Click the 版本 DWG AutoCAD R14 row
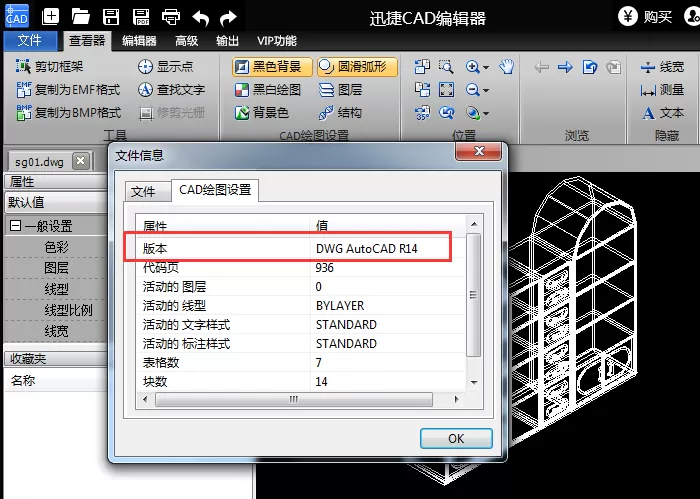The width and height of the screenshot is (700, 499). click(300, 248)
